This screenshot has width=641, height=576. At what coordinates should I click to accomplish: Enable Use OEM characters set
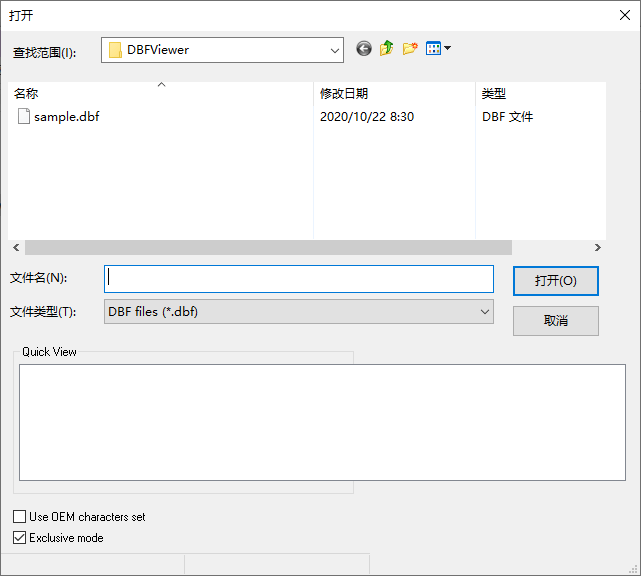click(20, 517)
